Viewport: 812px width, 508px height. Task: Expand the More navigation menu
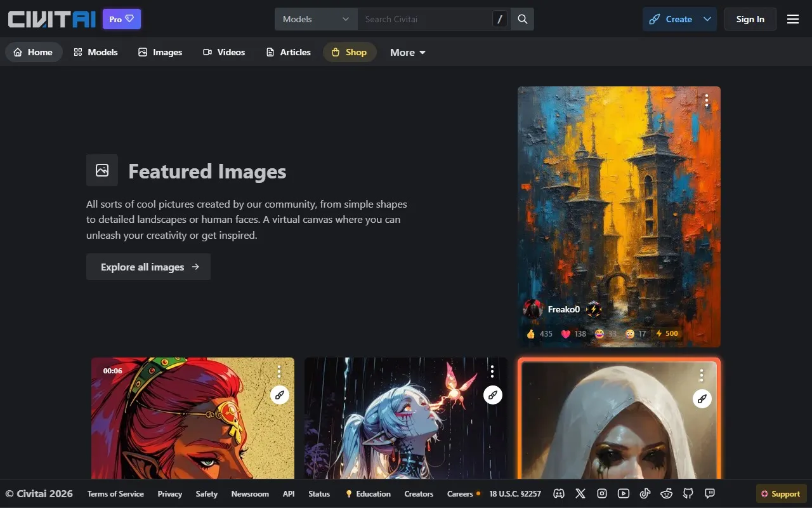point(407,52)
